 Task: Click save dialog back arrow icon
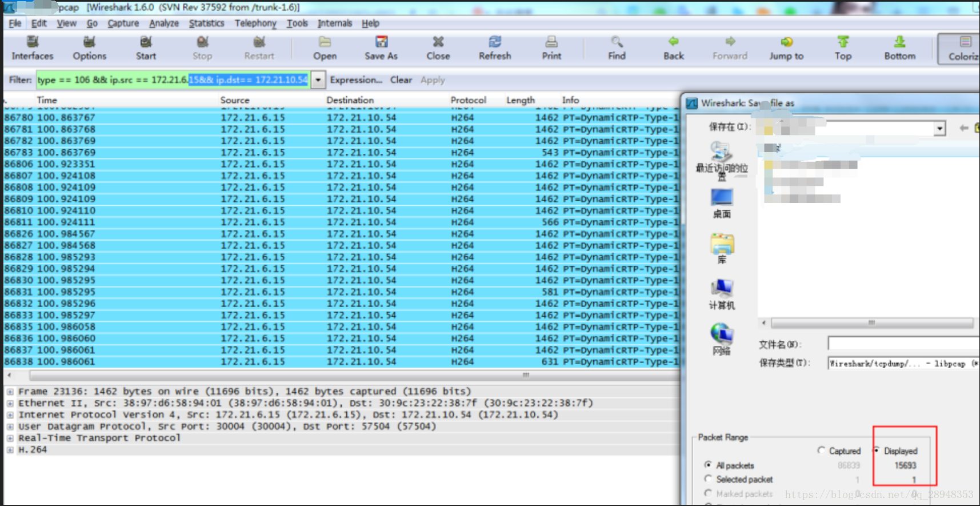[x=964, y=128]
